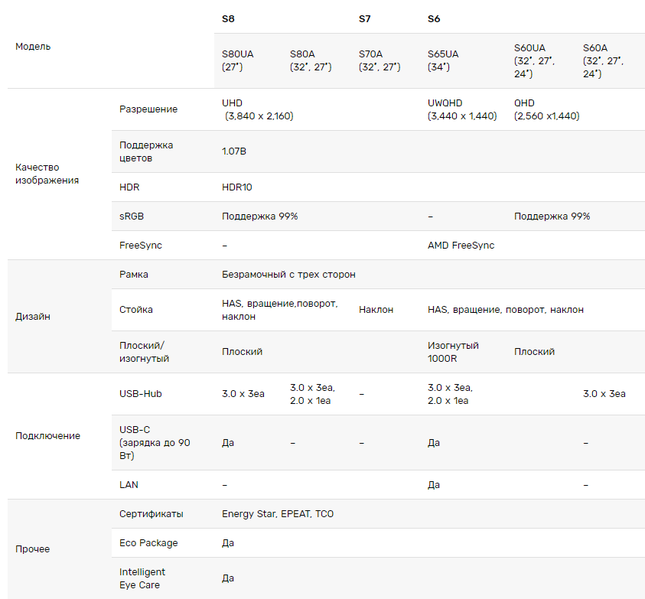Click the UHD (3,840 x 2,160) resolution value
This screenshot has height=599, width=645.
click(260, 109)
